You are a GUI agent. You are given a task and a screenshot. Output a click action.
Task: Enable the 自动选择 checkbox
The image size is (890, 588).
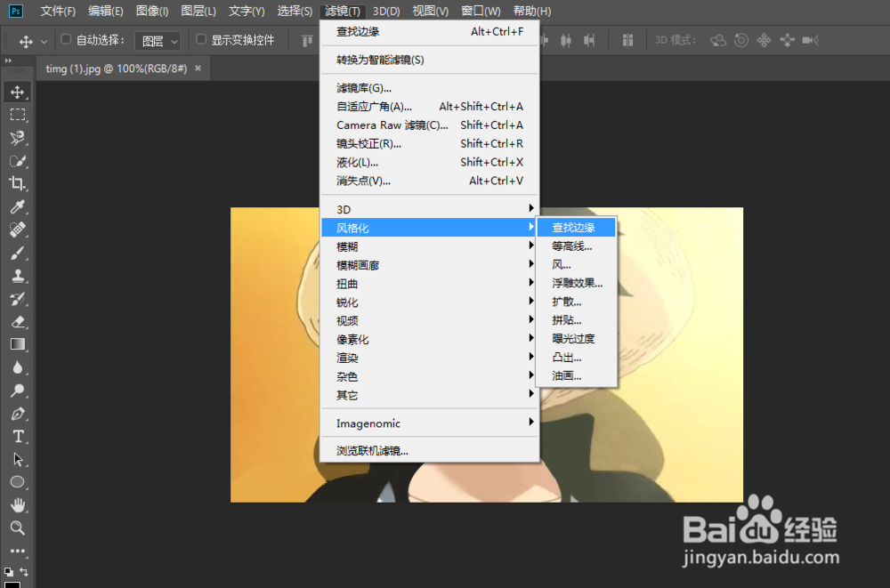point(66,40)
